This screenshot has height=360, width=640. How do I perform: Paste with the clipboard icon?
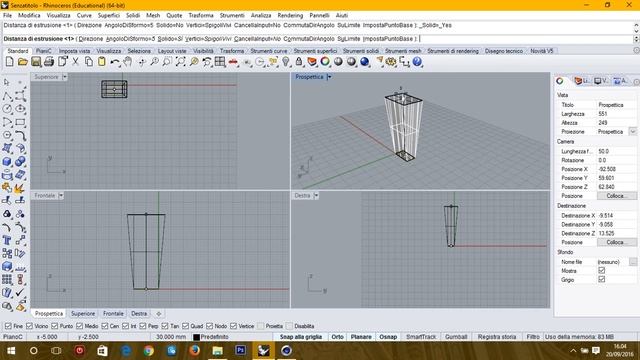102,62
